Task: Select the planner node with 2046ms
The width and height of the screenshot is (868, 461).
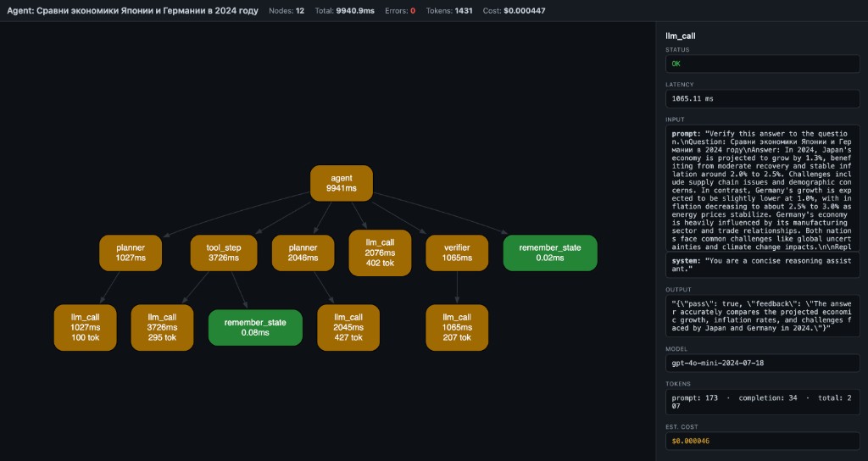Action: pos(303,253)
